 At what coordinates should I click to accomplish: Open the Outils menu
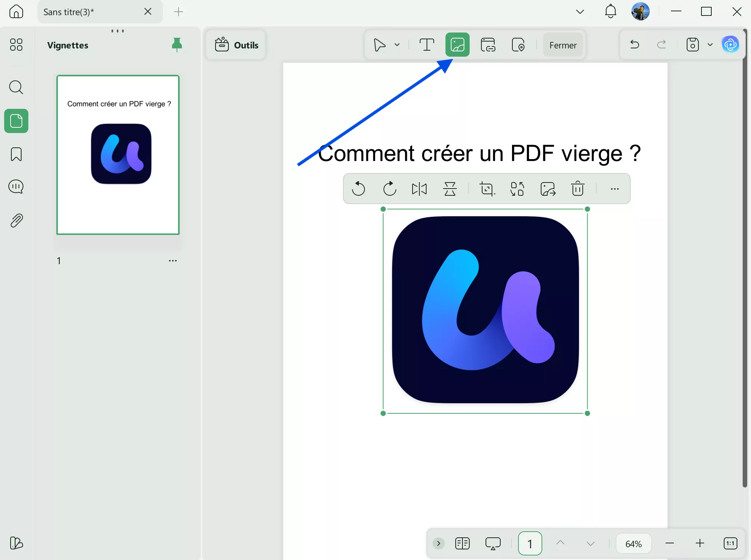pyautogui.click(x=236, y=45)
